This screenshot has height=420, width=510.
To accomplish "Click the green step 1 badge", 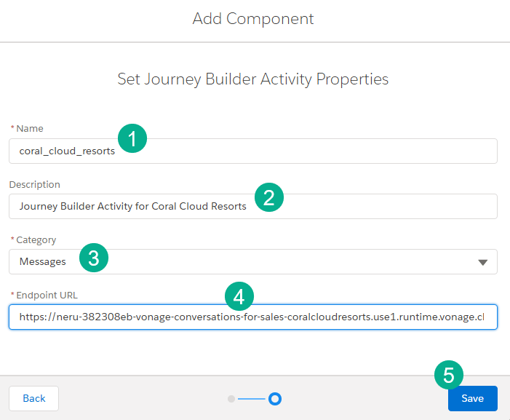I will [132, 138].
